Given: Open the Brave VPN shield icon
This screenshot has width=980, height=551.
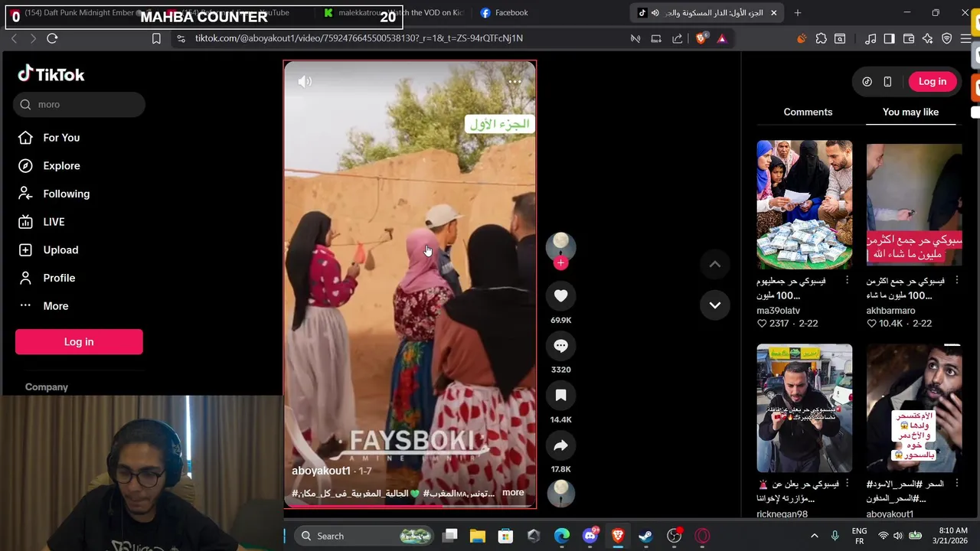Looking at the screenshot, I should pos(947,38).
